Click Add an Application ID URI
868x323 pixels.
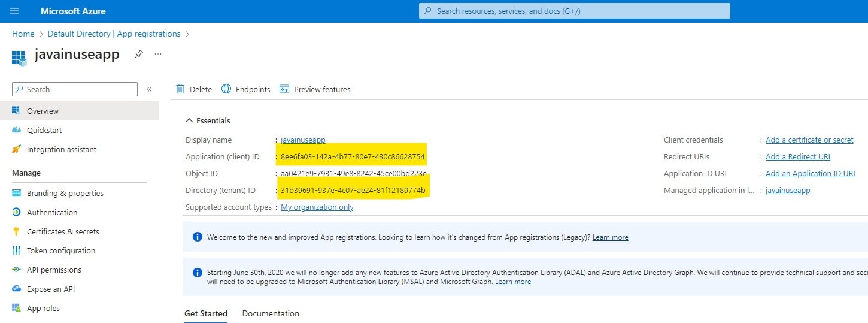click(811, 173)
